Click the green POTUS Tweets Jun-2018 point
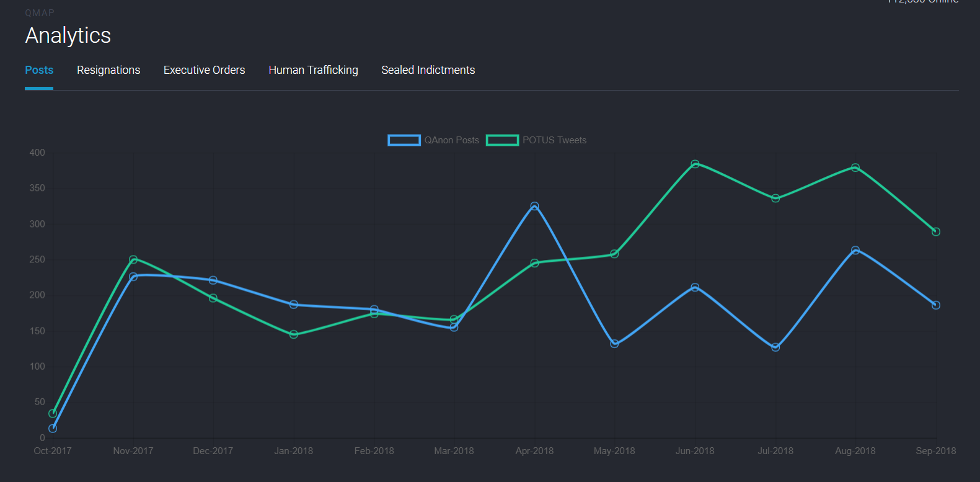980x482 pixels. [x=695, y=164]
